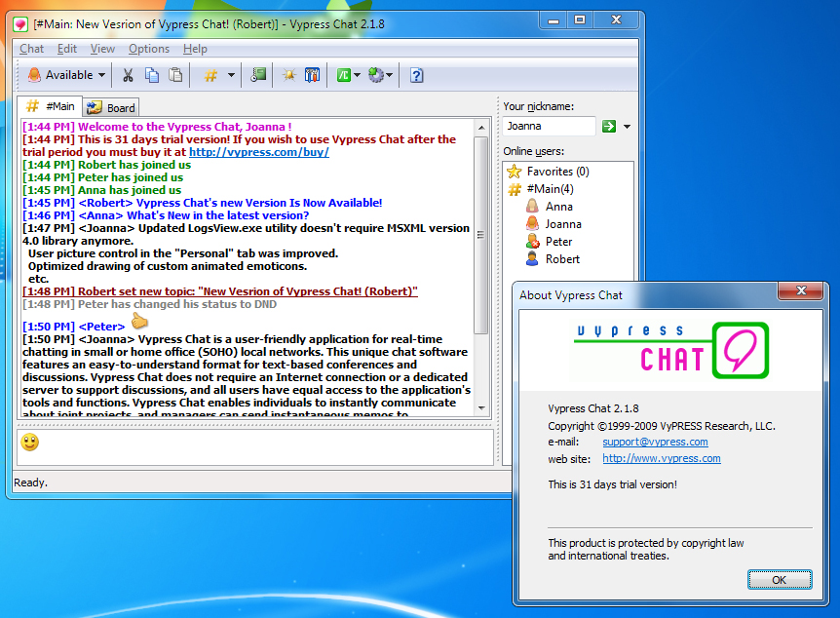Open the nickname options dropdown arrow
The height and width of the screenshot is (618, 840).
(x=627, y=127)
